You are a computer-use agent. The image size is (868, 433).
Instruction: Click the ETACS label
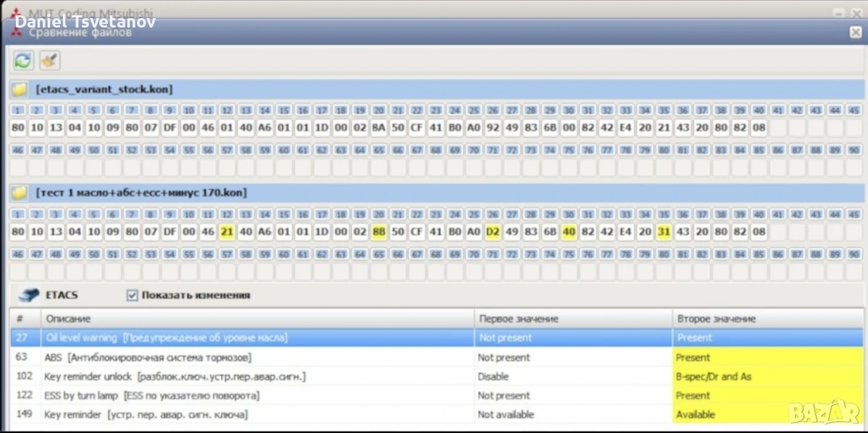pos(62,295)
